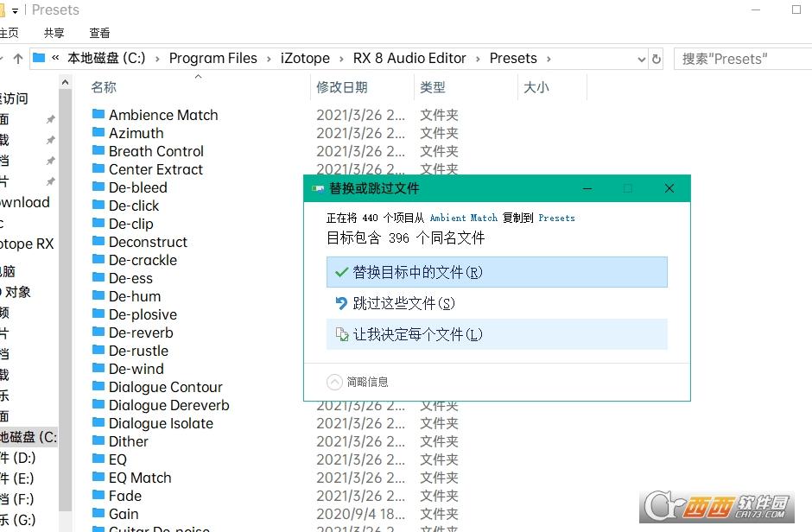
Task: Open the quick access toolbar dropdown arrow
Action: 15,11
